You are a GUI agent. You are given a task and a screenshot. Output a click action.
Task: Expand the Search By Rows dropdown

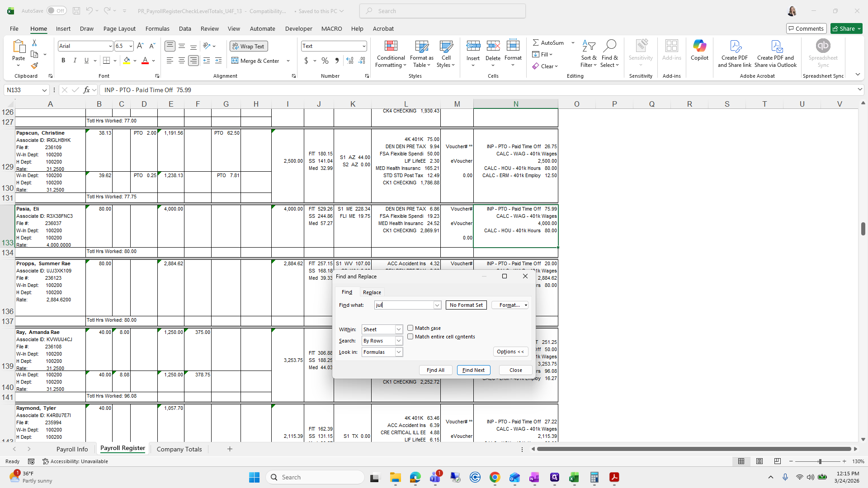pos(399,341)
